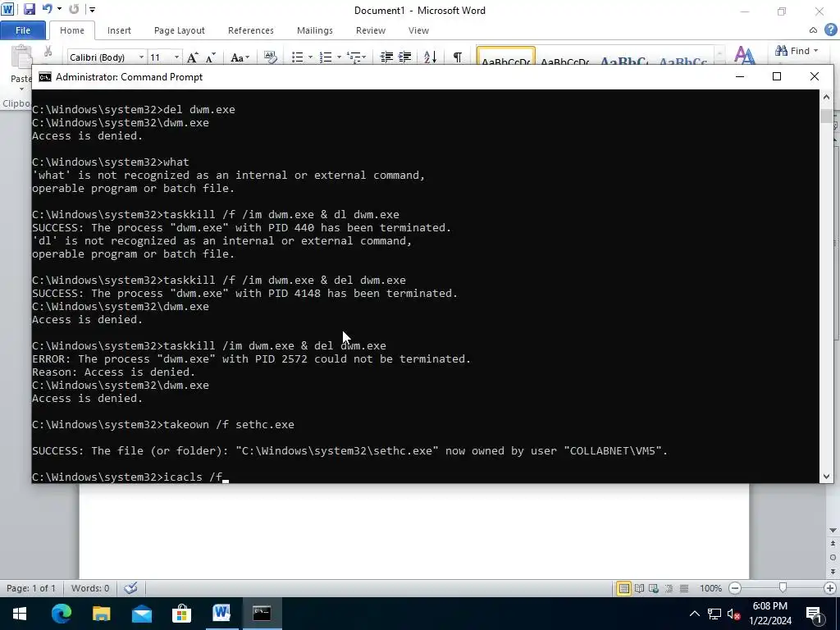840x630 pixels.
Task: Open the muted volume tray icon
Action: point(734,614)
